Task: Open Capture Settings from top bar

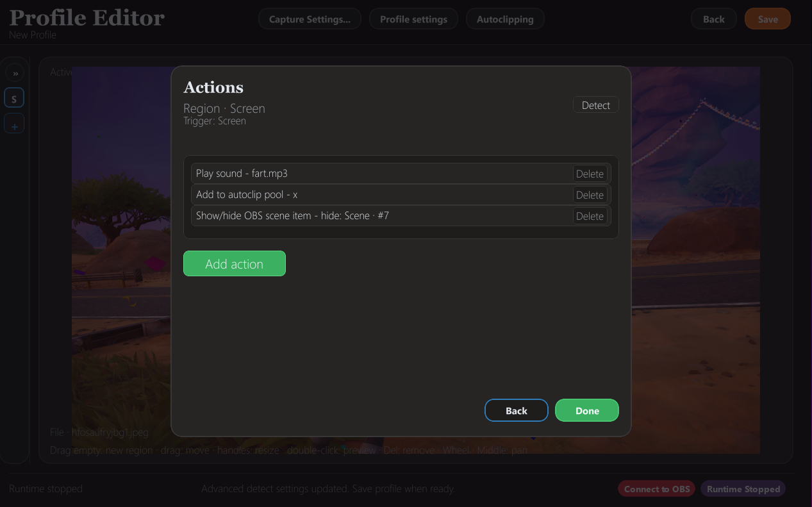Action: click(x=310, y=19)
